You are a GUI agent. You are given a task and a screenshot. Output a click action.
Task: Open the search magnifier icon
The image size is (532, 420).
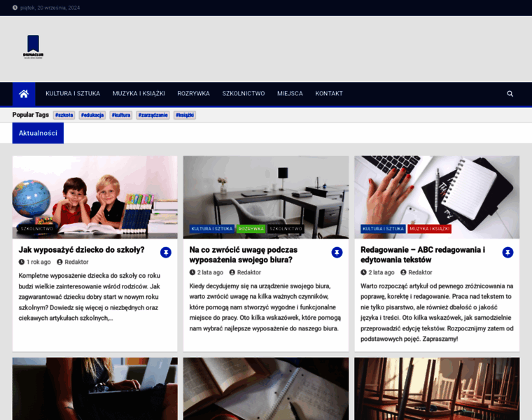(510, 94)
